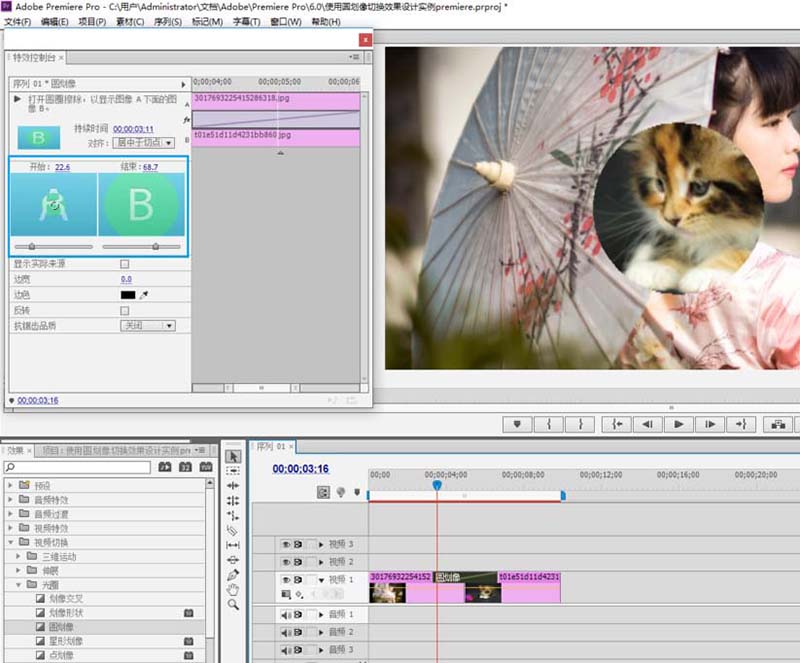The image size is (800, 663).
Task: Toggle the 反转 checkbox
Action: [124, 310]
